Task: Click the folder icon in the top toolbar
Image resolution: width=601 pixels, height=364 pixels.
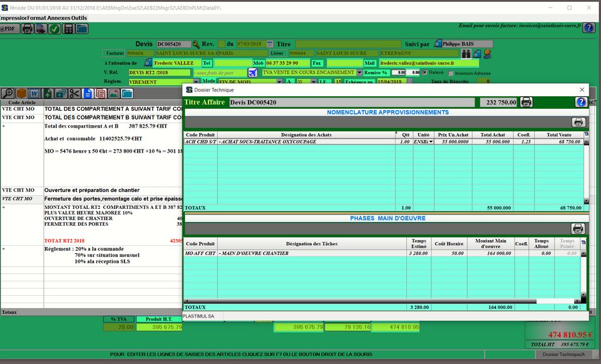Action: 81,29
